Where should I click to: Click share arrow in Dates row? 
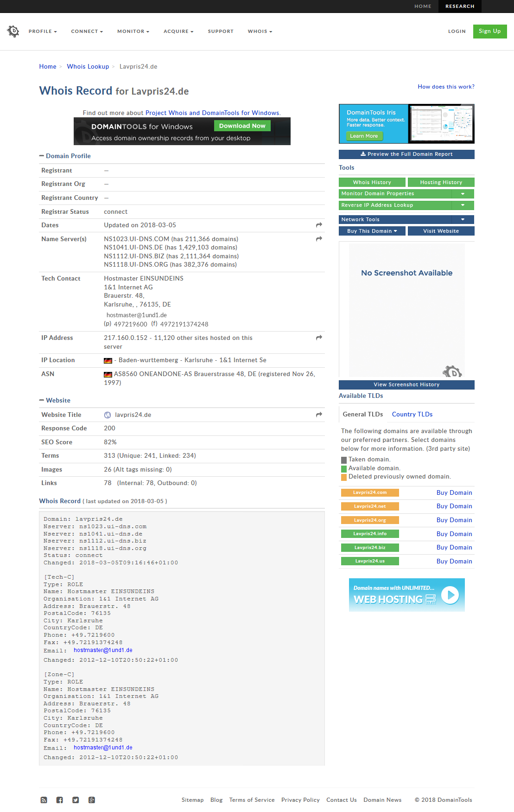coord(319,225)
